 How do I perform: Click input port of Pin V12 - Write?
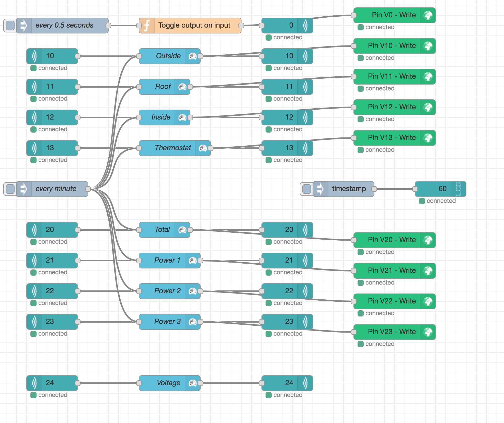(354, 107)
